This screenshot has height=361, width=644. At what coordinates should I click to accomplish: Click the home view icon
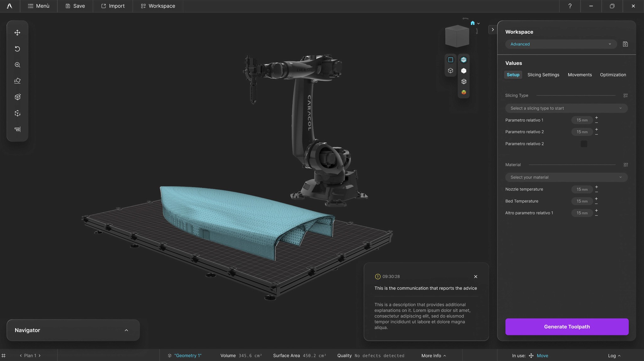(x=472, y=23)
